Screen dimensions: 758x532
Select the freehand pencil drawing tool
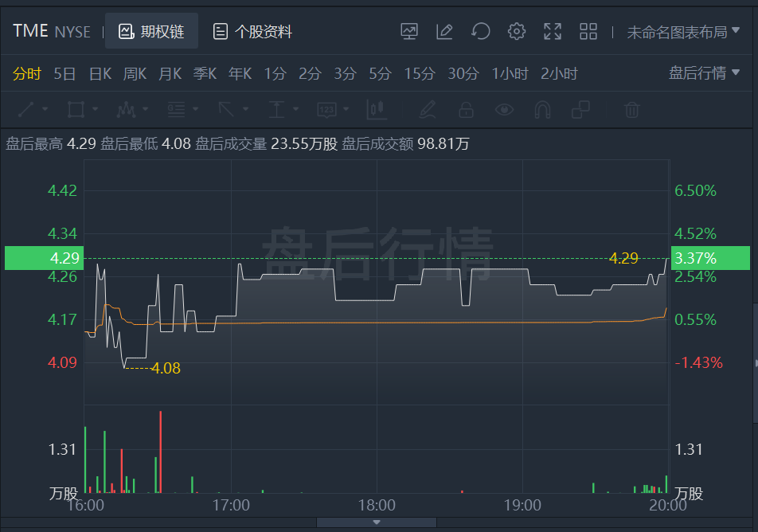[428, 110]
